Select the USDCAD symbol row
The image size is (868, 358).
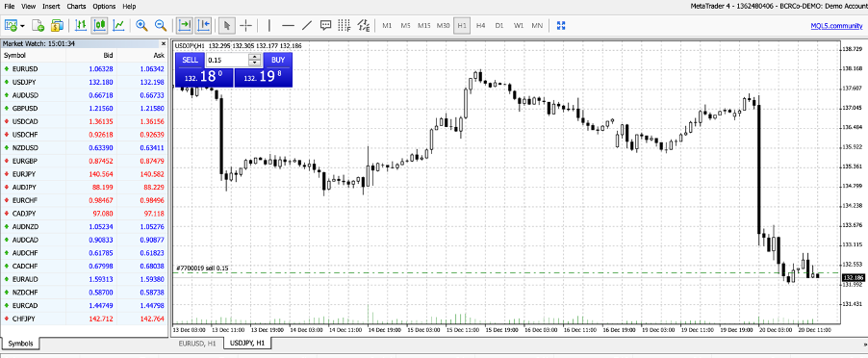tap(84, 121)
